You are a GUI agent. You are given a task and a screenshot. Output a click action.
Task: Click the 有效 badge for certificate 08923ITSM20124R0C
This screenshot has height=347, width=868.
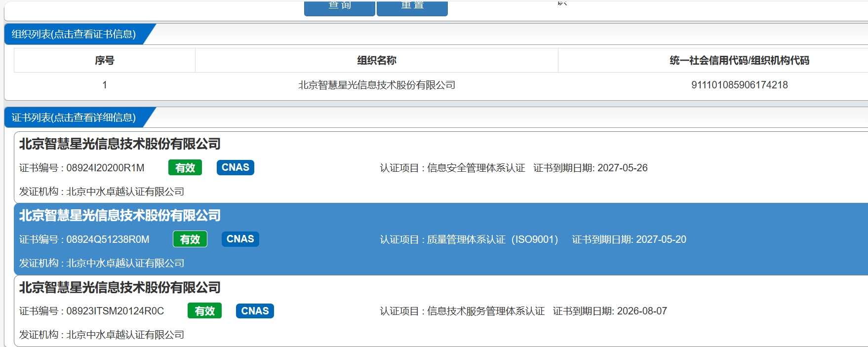click(x=205, y=311)
